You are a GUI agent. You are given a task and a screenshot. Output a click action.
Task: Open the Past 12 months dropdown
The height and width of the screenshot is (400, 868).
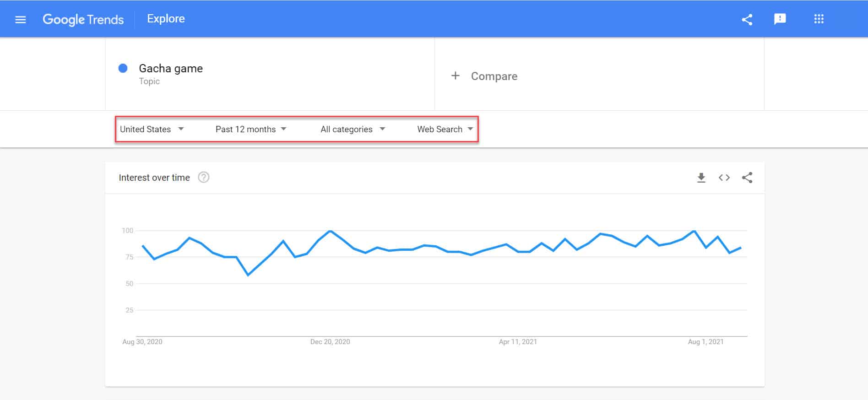[x=251, y=130]
